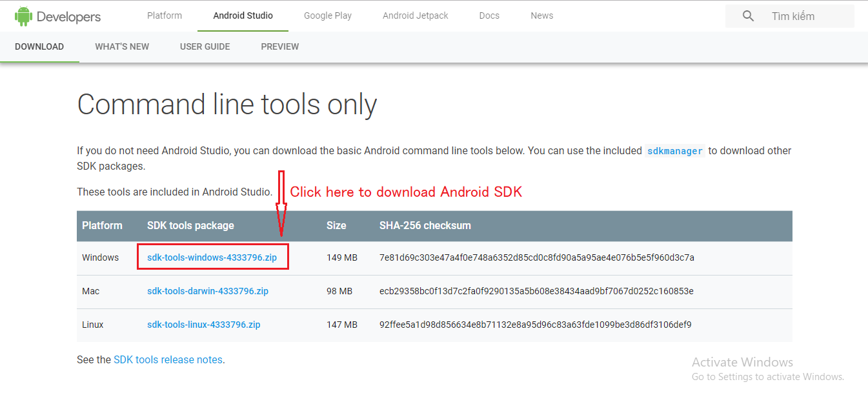Viewport: 868px width, 402px height.
Task: Switch to WHAT'S NEW tab
Action: point(122,46)
